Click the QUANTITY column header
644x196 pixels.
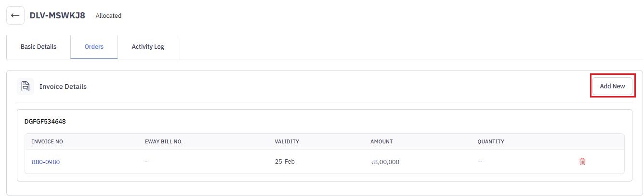coord(491,141)
